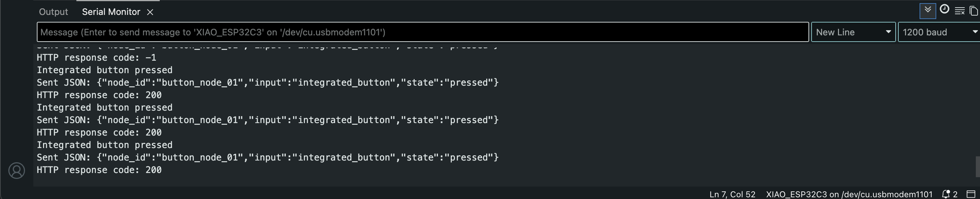Click the last HTTP response code 200 line
This screenshot has height=199, width=980.
tap(99, 170)
